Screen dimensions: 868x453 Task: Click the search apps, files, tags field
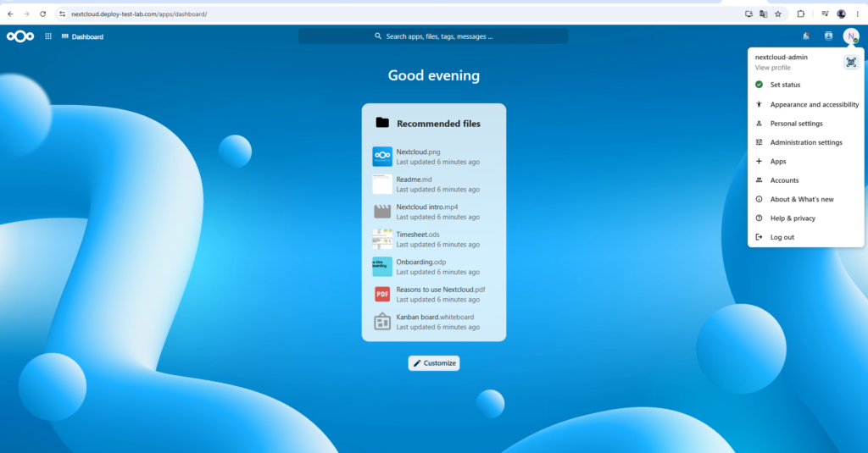[433, 36]
